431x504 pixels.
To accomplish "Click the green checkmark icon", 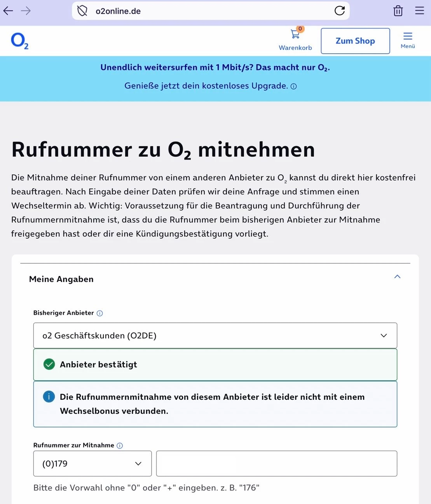I will [49, 364].
